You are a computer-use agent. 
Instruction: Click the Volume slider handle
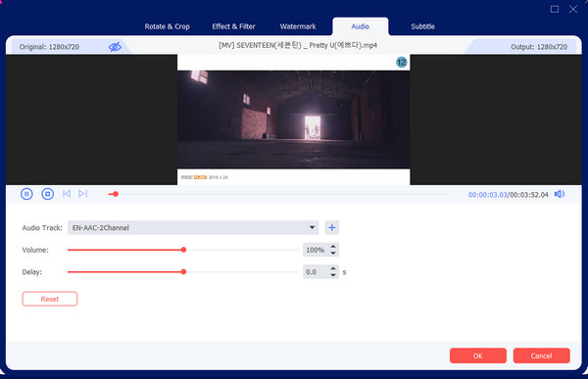183,250
